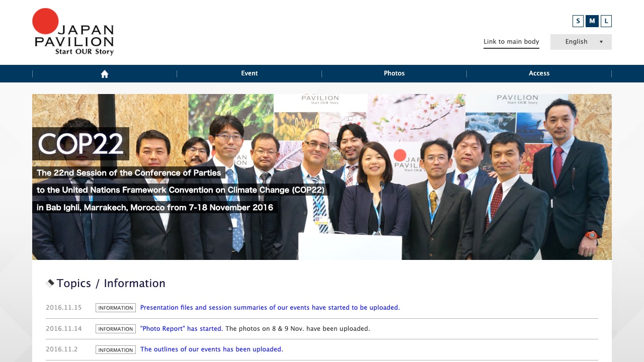
Task: Go to the home icon in navigation
Action: pos(105,74)
